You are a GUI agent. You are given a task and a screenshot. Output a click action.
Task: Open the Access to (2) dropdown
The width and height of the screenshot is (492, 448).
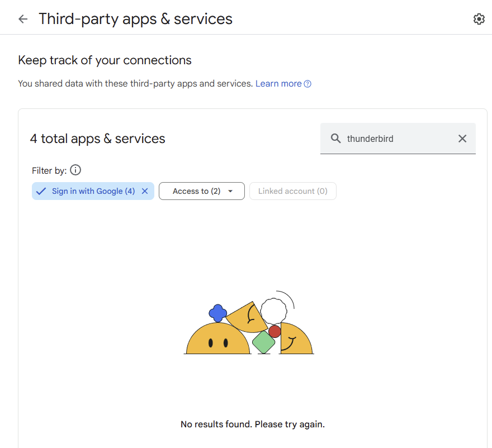tap(196, 191)
